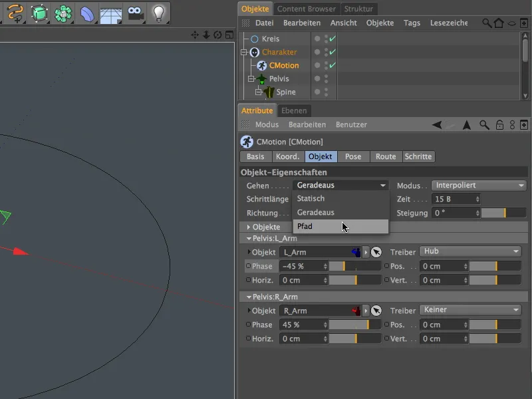The image size is (532, 399).
Task: Collapse the Pelvis:L_Arm section
Action: (249, 239)
